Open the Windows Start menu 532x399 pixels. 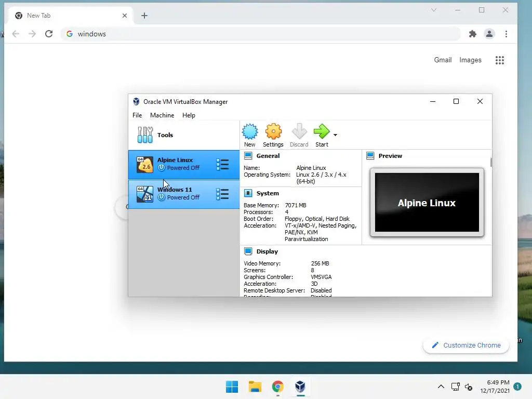[x=232, y=387]
